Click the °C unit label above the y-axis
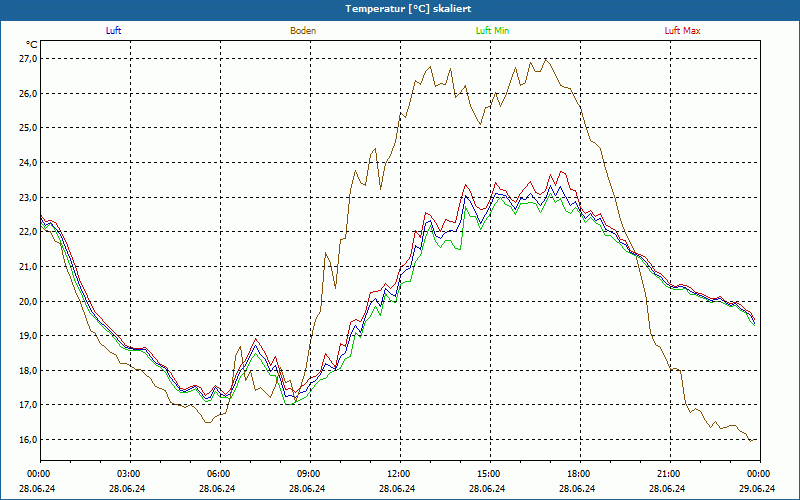This screenshot has width=800, height=500. click(31, 44)
